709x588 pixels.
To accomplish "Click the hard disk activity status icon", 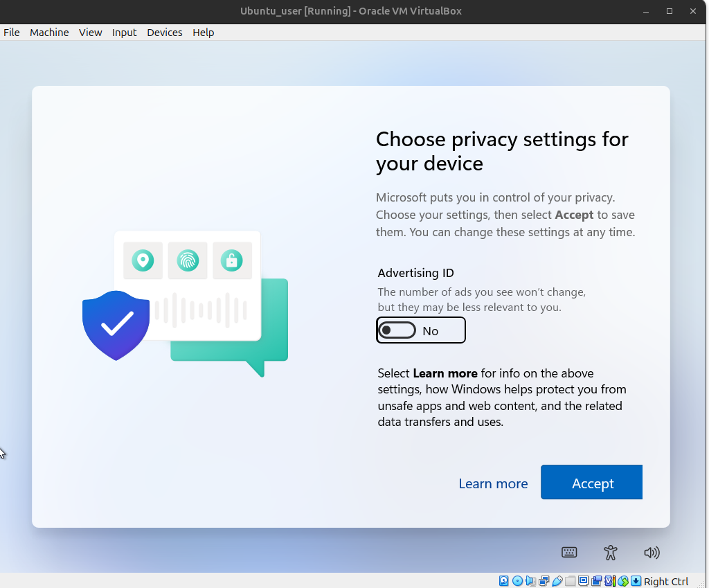I will (x=504, y=581).
